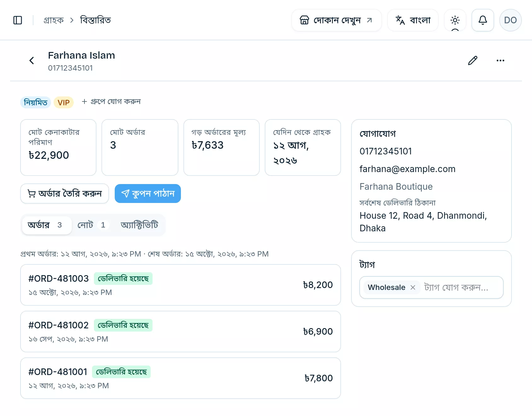Image resolution: width=532 pixels, height=416 pixels.
Task: Remove the Wholesale tag
Action: [x=413, y=287]
